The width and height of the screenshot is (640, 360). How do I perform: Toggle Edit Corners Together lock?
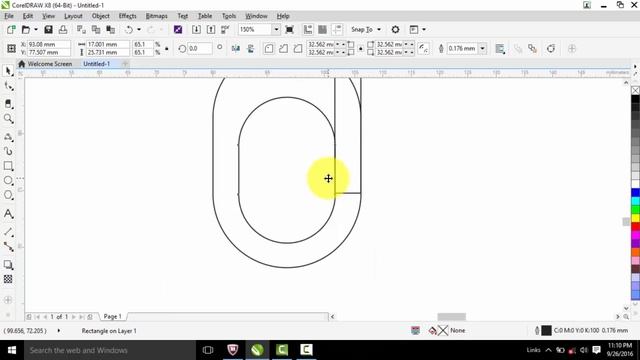pyautogui.click(x=360, y=49)
